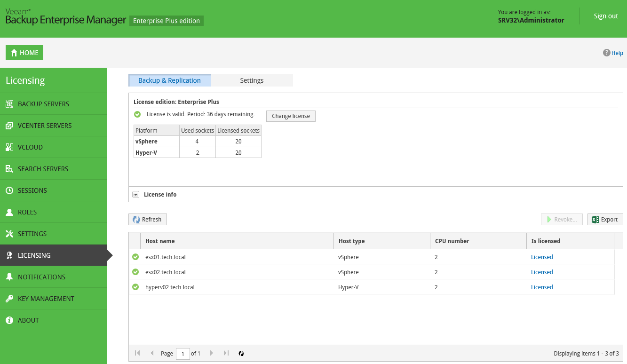Click the Settings wrench icon in sidebar
This screenshot has width=627, height=364.
click(x=9, y=234)
